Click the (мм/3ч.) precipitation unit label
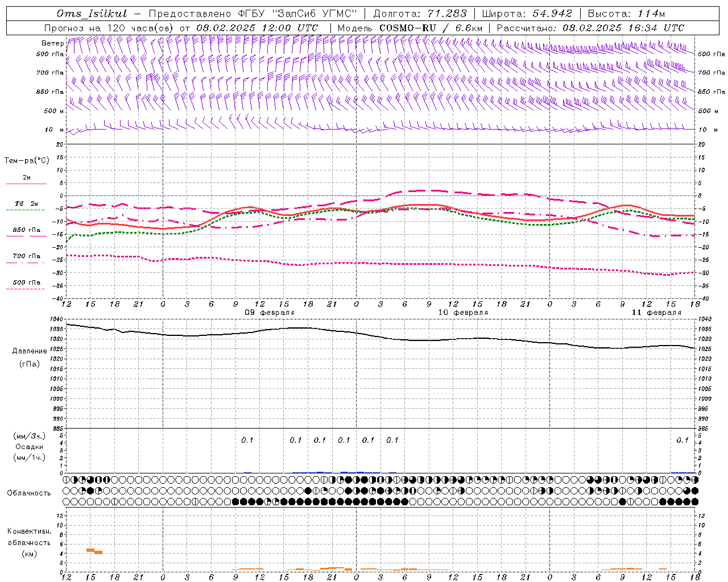 pos(30,436)
